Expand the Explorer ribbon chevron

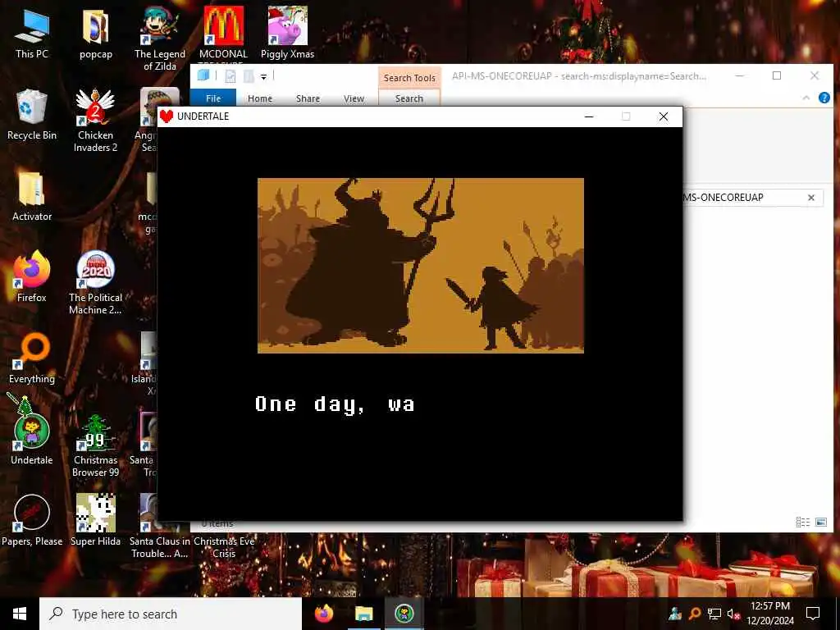tap(806, 98)
